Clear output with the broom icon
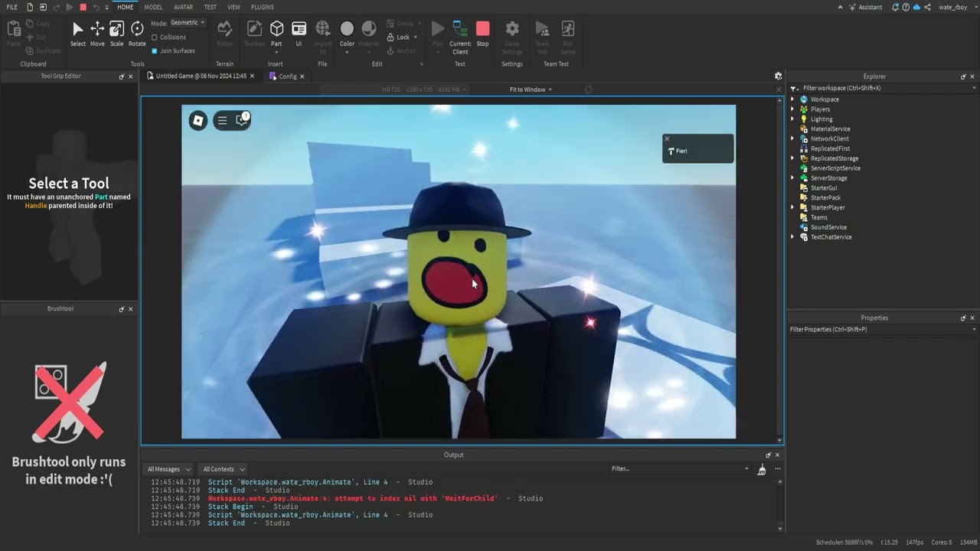This screenshot has width=980, height=551. [x=761, y=469]
